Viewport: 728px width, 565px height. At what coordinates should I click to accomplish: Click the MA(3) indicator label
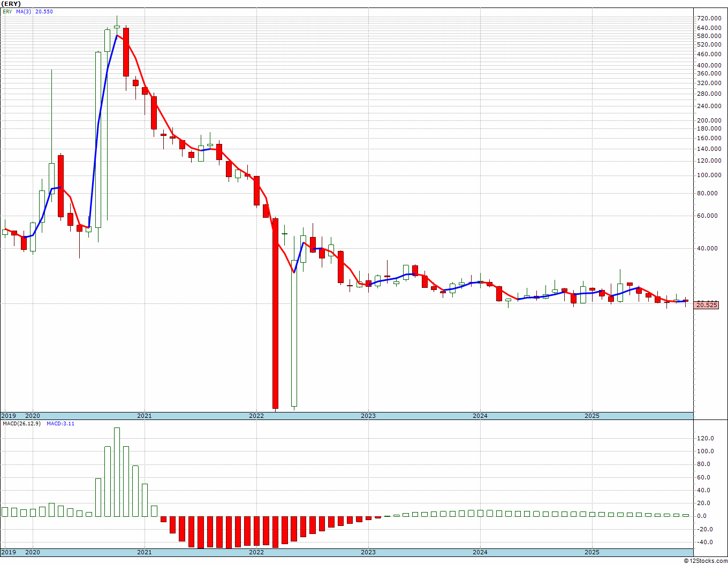click(24, 11)
